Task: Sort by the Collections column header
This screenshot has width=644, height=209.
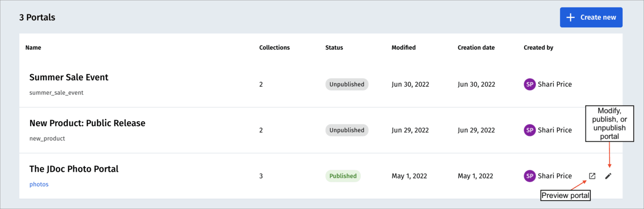Action: [274, 48]
